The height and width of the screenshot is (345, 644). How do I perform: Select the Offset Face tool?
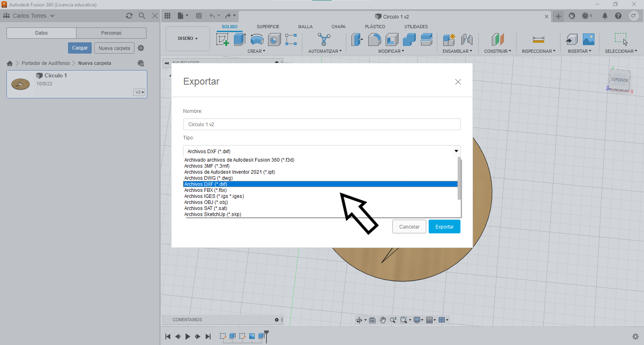click(426, 39)
